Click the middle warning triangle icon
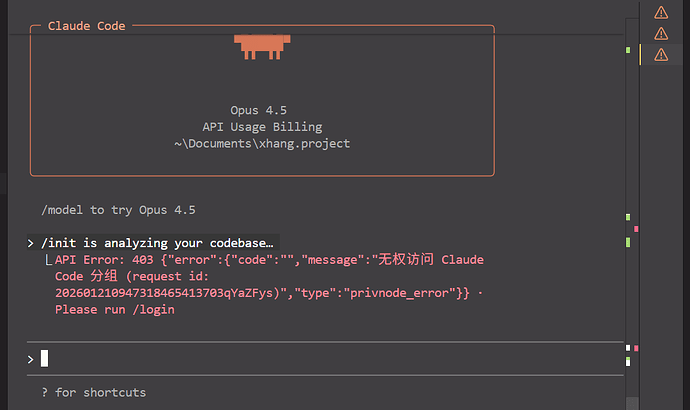 pos(661,33)
